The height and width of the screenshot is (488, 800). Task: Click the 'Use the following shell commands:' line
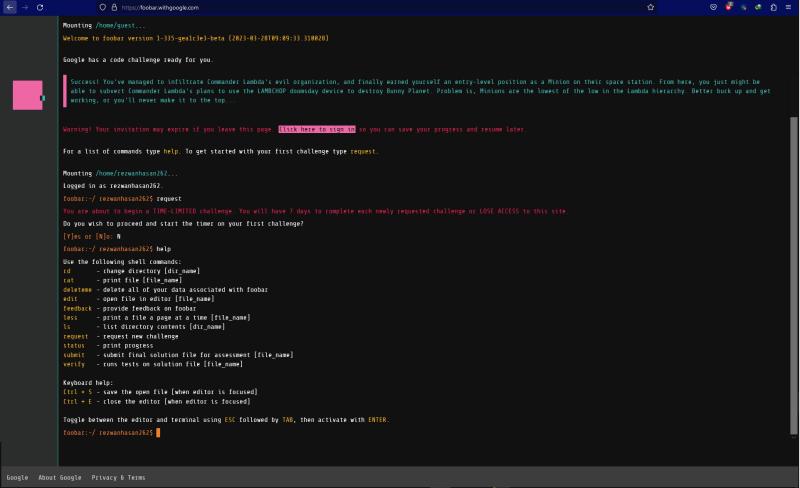tap(122, 262)
